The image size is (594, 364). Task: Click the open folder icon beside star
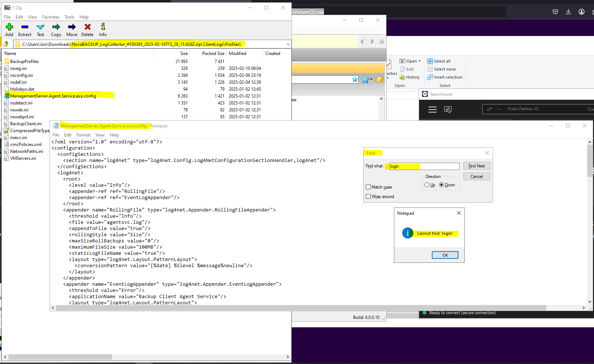[379, 79]
